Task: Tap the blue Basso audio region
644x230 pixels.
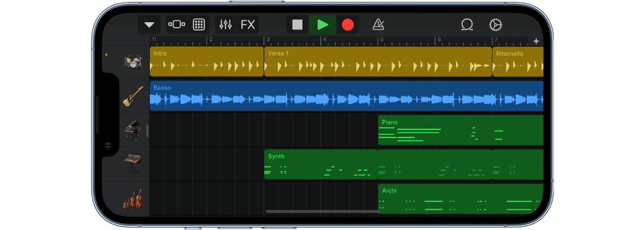Action: [346, 96]
